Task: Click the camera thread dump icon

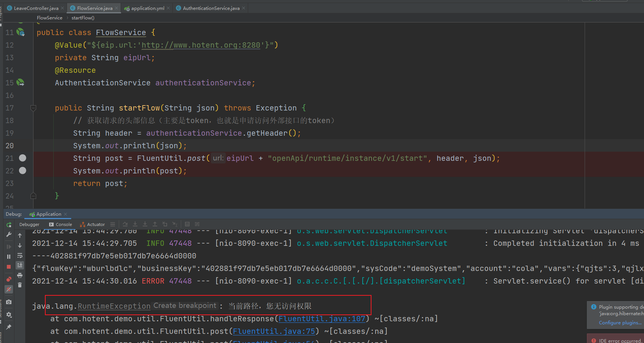Action: [x=9, y=302]
